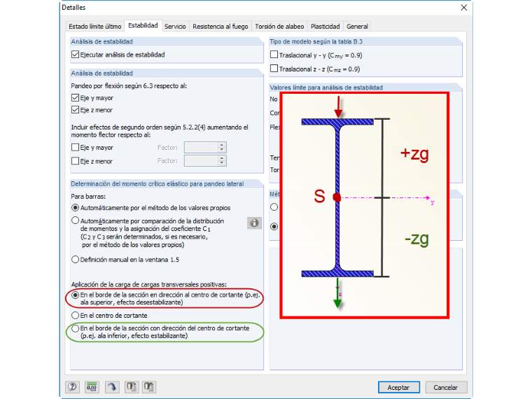Image resolution: width=532 pixels, height=399 pixels.
Task: Click the Eje z menor Factor input field
Action: tap(201, 161)
